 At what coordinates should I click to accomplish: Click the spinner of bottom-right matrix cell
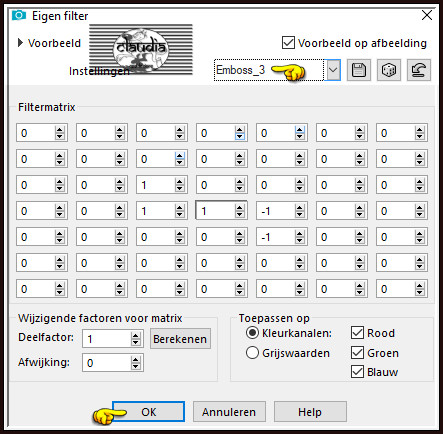pos(420,289)
